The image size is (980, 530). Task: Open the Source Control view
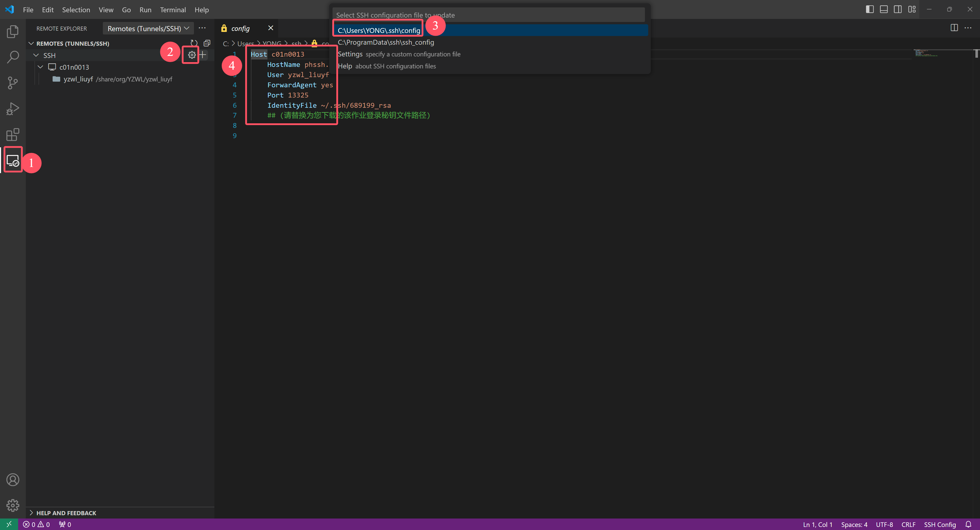pyautogui.click(x=13, y=83)
